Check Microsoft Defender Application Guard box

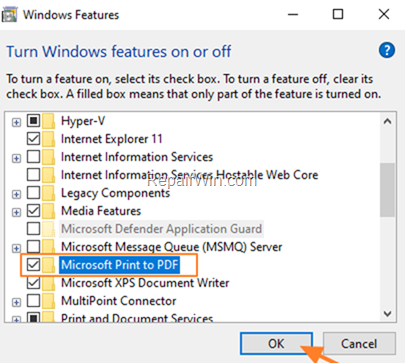[x=33, y=229]
